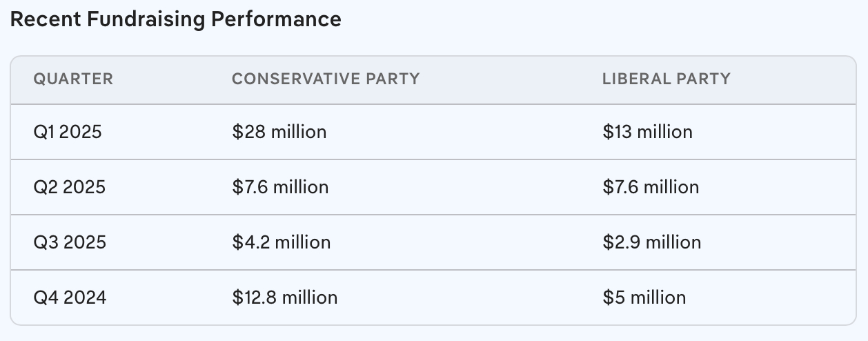The width and height of the screenshot is (868, 341).
Task: Select the Conservative Party column header
Action: click(x=326, y=79)
